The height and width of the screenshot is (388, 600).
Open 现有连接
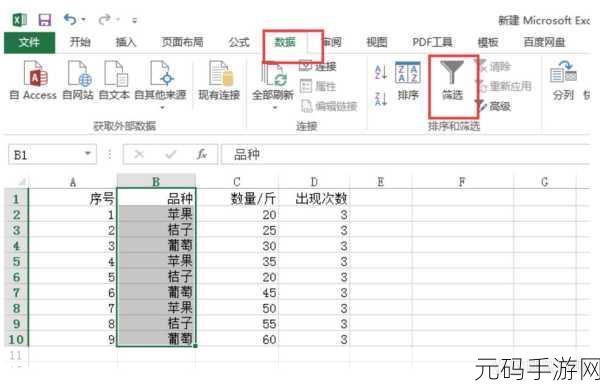point(219,80)
